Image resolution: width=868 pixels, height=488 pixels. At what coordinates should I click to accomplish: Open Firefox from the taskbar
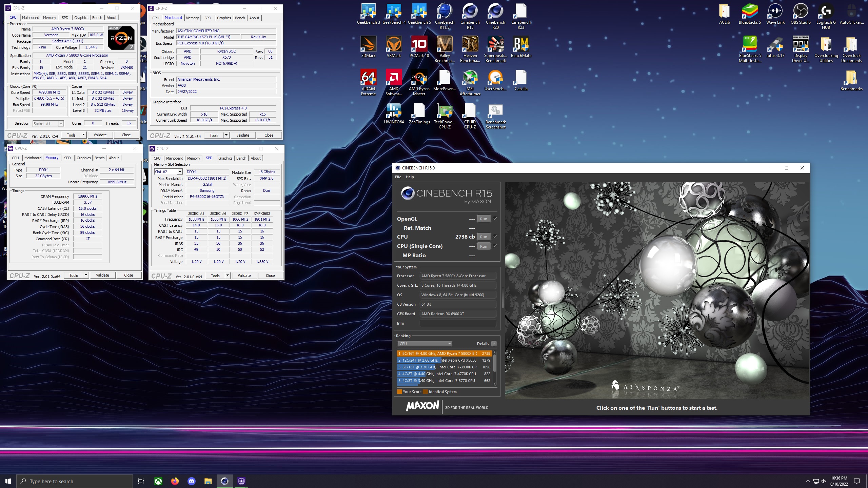[175, 481]
